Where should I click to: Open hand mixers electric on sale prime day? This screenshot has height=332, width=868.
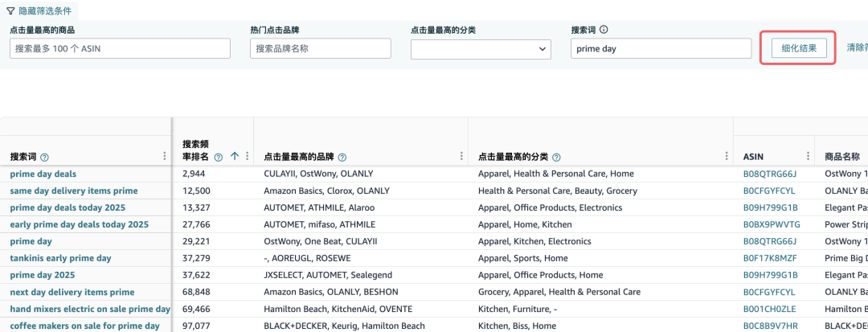(90, 309)
